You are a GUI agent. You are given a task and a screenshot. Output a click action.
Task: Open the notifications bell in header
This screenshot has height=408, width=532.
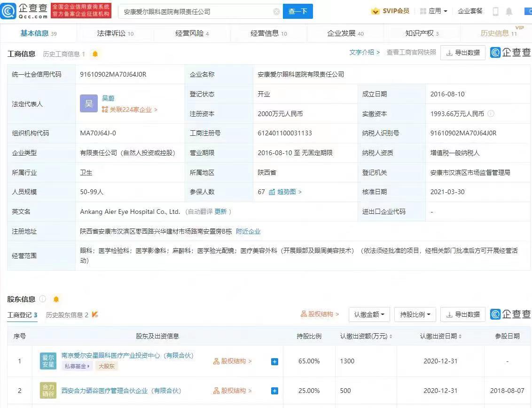509,12
